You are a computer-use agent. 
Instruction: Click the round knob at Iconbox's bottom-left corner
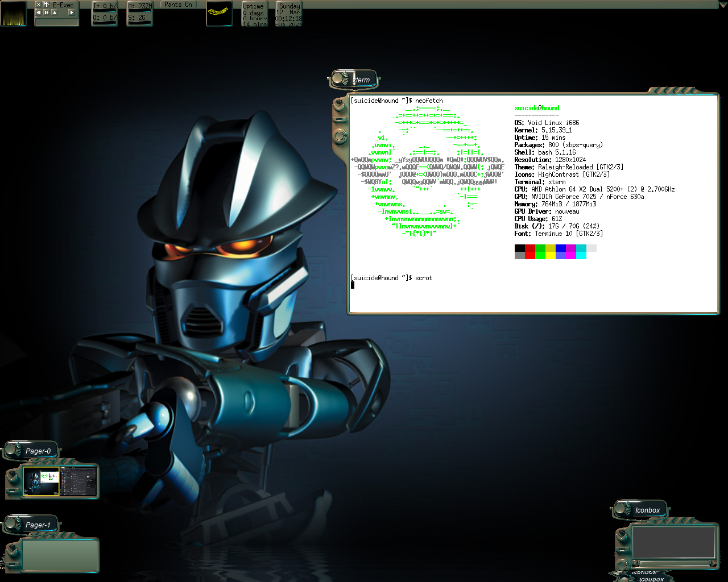pos(624,564)
